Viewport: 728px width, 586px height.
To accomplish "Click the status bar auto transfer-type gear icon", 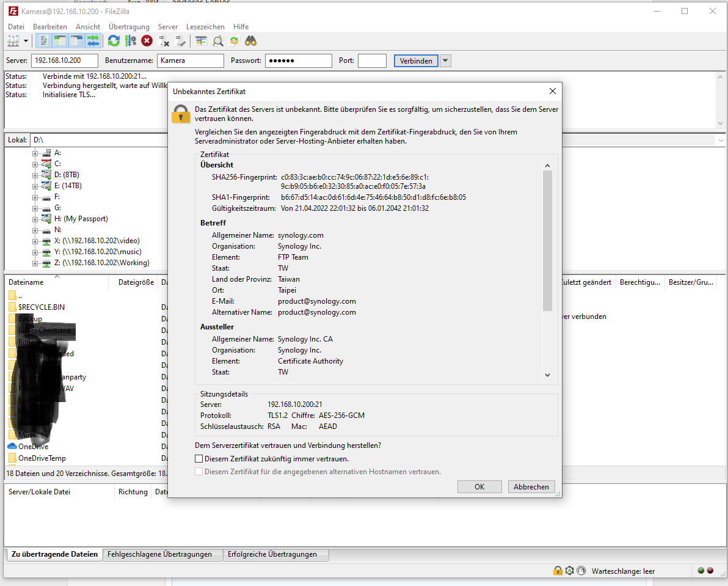I will pyautogui.click(x=570, y=571).
